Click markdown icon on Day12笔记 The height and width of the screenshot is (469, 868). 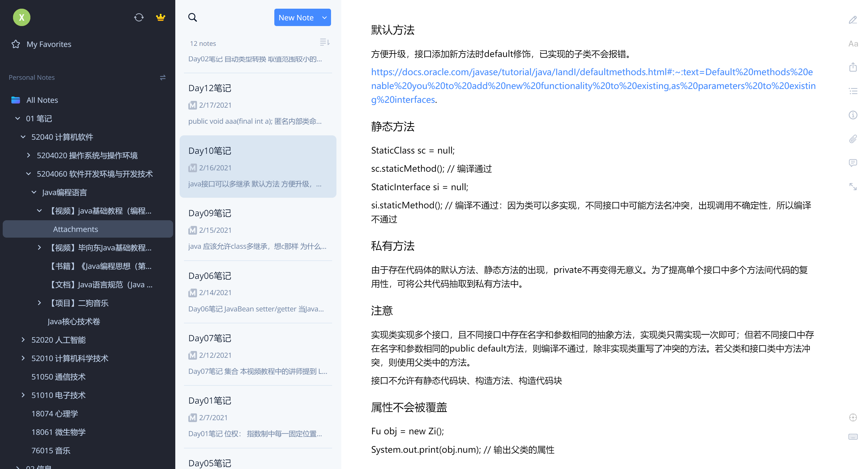pyautogui.click(x=192, y=105)
